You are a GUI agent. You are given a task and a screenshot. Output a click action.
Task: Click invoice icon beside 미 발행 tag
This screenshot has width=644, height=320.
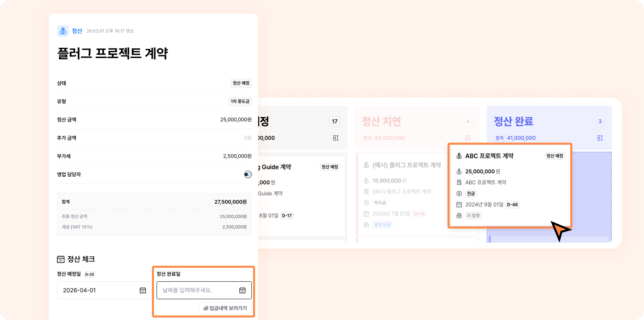[x=459, y=216]
